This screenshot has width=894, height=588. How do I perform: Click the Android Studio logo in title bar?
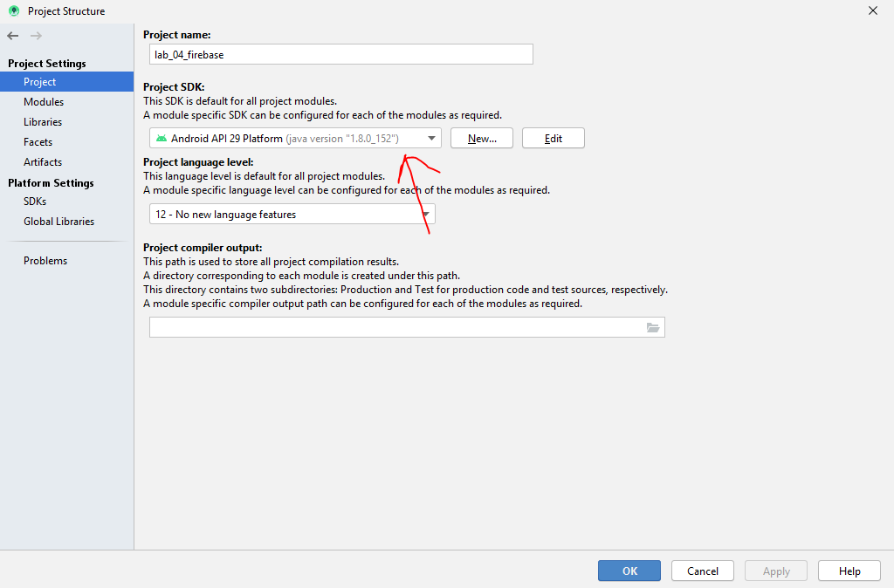coord(14,10)
